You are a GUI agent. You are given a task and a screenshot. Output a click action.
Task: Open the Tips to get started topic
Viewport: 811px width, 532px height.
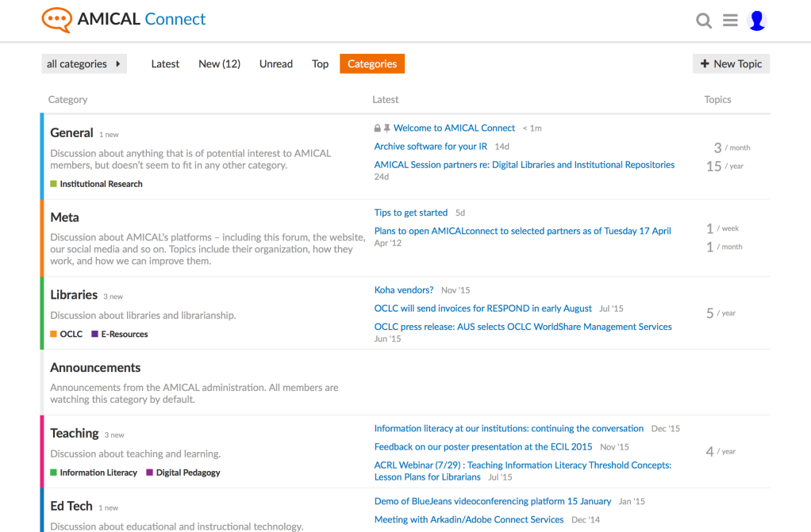pyautogui.click(x=411, y=212)
